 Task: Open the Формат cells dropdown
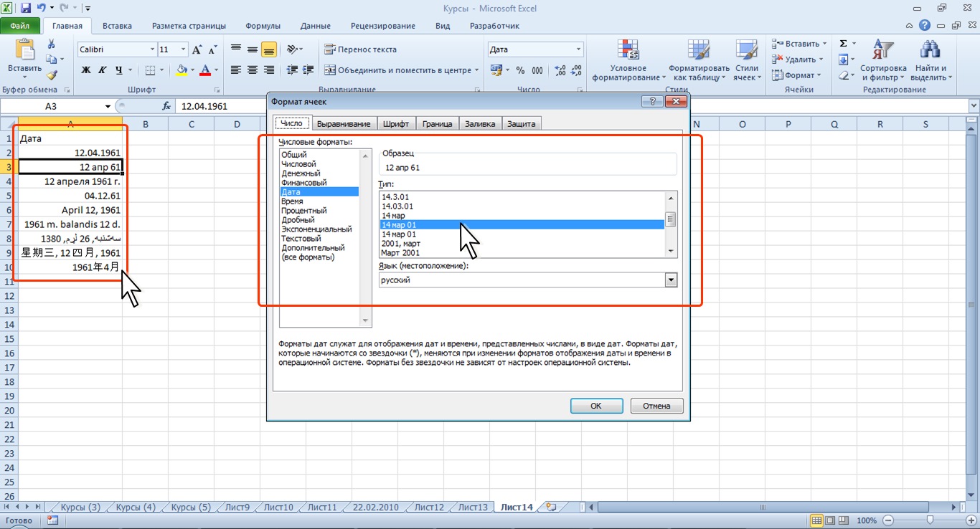(796, 75)
